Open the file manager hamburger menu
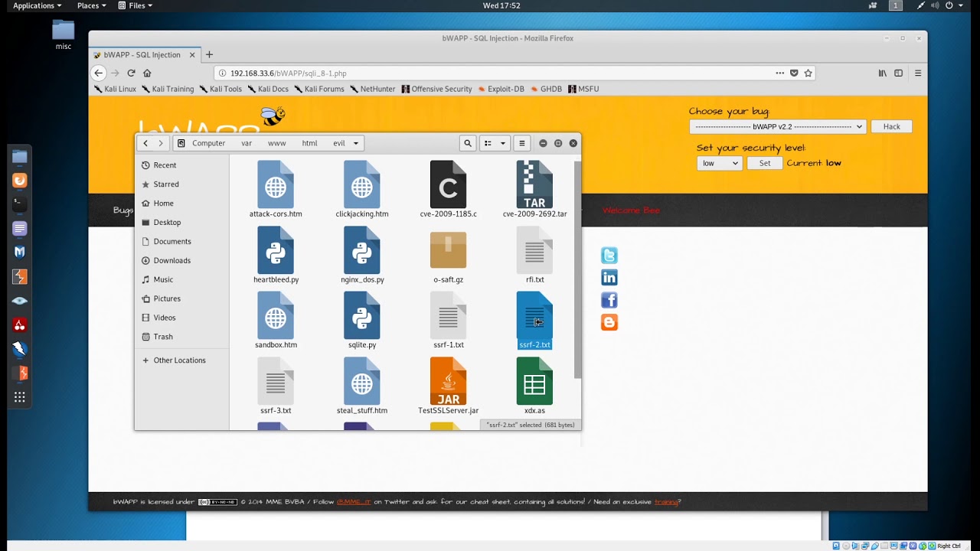The height and width of the screenshot is (551, 980). click(x=522, y=143)
